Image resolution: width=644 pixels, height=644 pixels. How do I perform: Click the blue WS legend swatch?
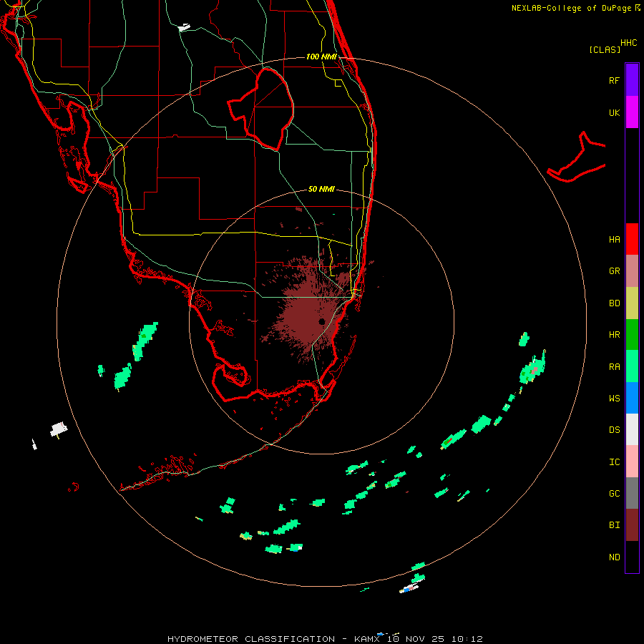[632, 398]
